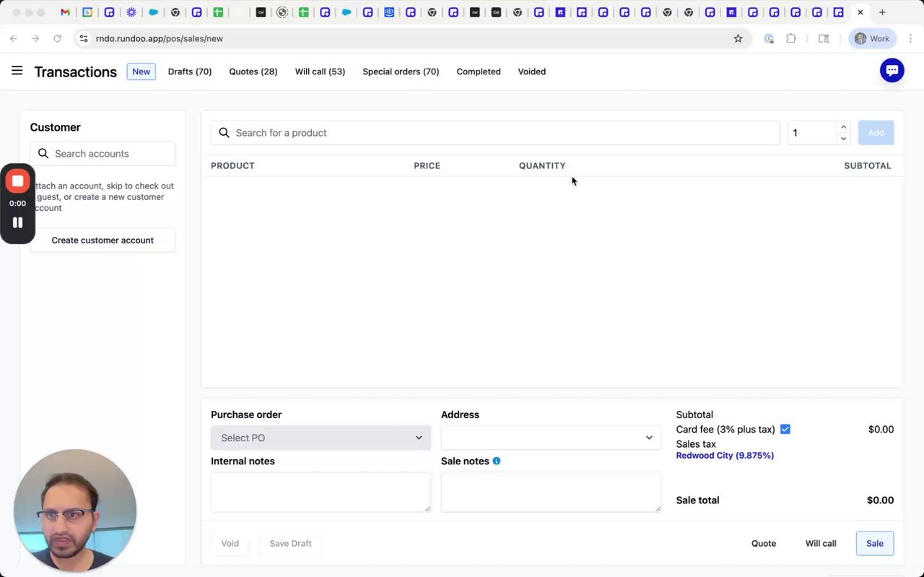Increase the product quantity with up arrow
The width and height of the screenshot is (924, 577).
point(843,127)
